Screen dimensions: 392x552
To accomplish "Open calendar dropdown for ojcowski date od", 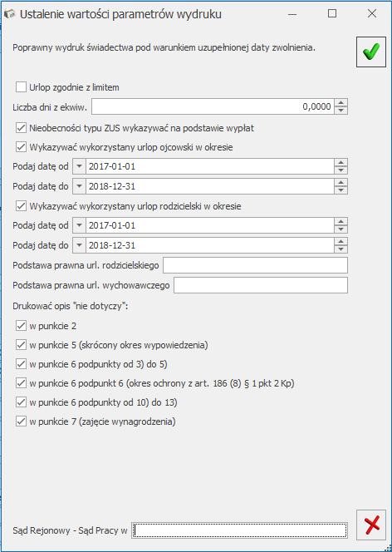I will (79, 166).
